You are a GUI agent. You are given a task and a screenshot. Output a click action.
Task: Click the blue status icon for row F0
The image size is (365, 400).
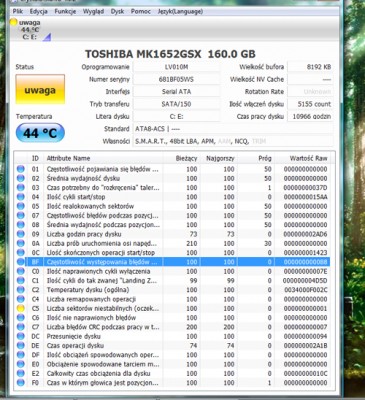(21, 383)
